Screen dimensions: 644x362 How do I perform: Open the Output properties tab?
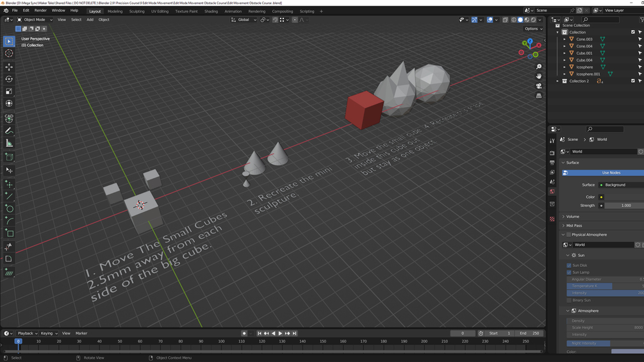(552, 163)
